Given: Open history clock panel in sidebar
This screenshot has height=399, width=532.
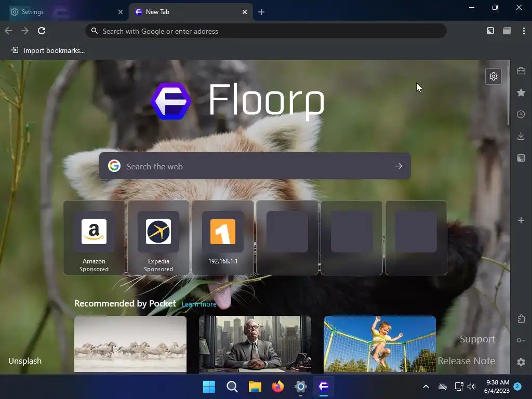Looking at the screenshot, I should coord(521,114).
